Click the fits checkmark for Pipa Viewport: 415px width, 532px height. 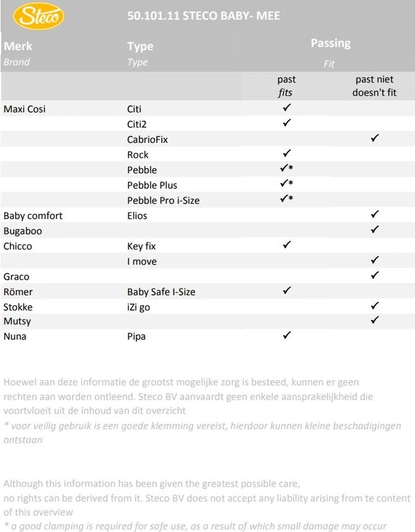click(286, 335)
